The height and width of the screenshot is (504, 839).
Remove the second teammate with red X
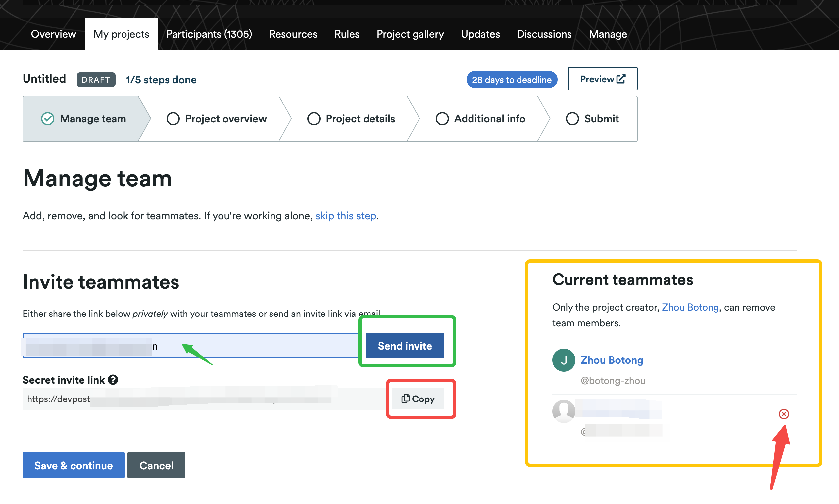pos(784,414)
